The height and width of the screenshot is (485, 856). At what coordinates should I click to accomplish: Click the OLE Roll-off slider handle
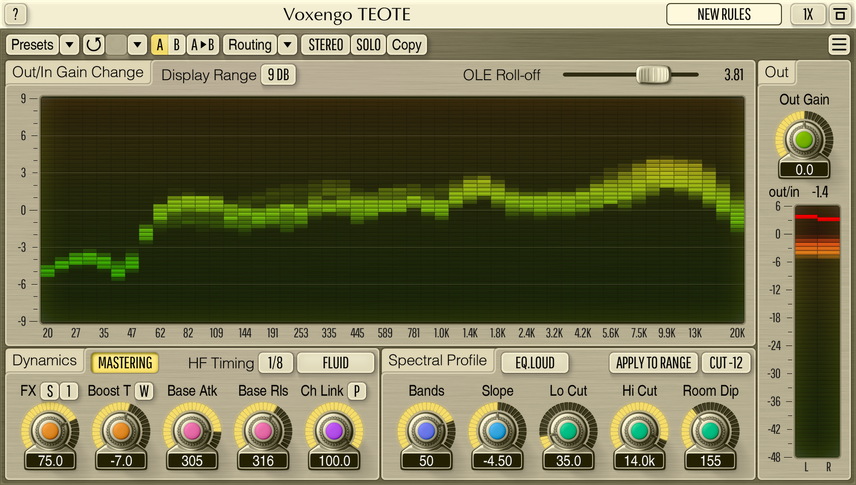tap(653, 74)
